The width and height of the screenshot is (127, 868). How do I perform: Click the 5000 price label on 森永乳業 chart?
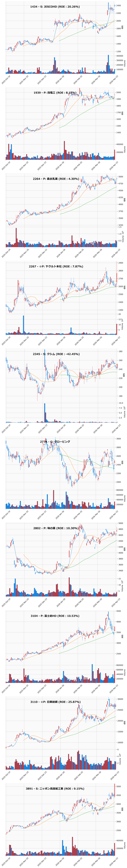click(120, 177)
